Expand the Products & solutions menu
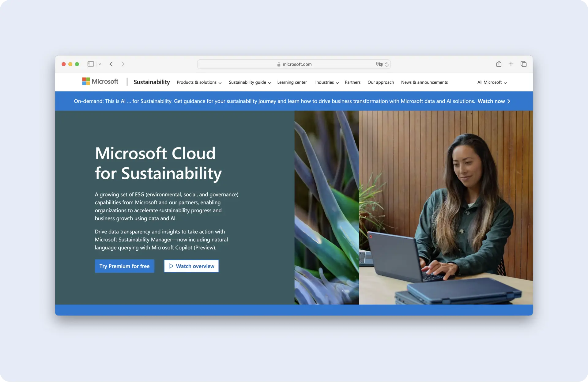588x383 pixels. pos(199,82)
